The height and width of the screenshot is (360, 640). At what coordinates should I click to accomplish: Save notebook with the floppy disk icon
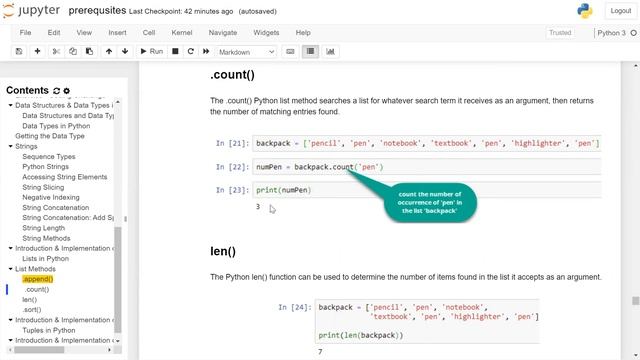(19, 51)
